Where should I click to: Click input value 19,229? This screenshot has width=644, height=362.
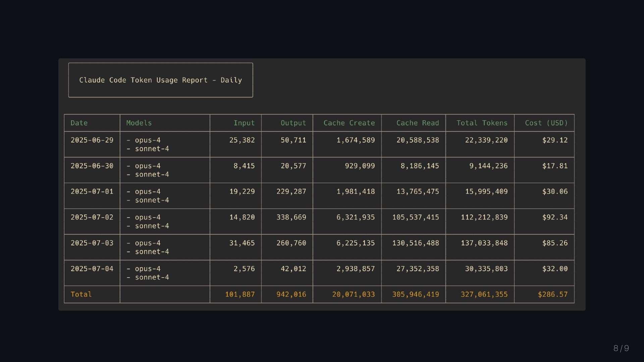242,191
